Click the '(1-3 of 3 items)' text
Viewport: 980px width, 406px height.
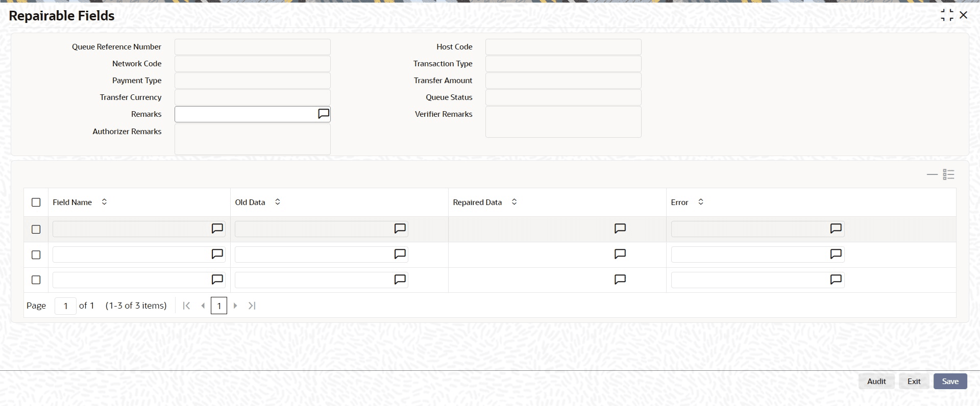click(x=136, y=306)
